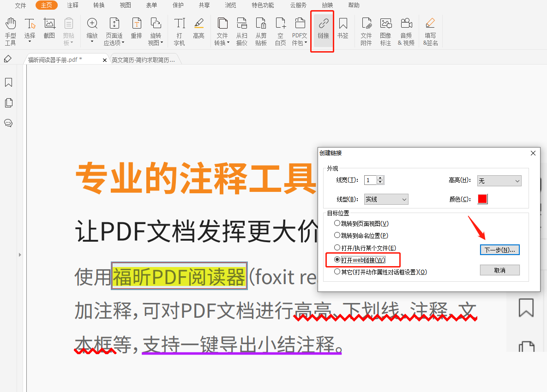Click the eraser icon left of tabs

pyautogui.click(x=8, y=59)
